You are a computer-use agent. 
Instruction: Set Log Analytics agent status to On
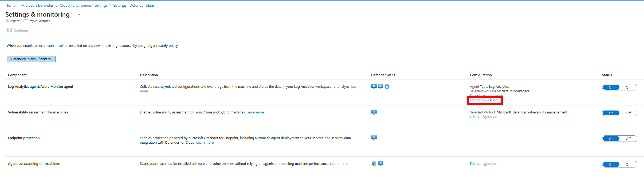click(x=611, y=87)
